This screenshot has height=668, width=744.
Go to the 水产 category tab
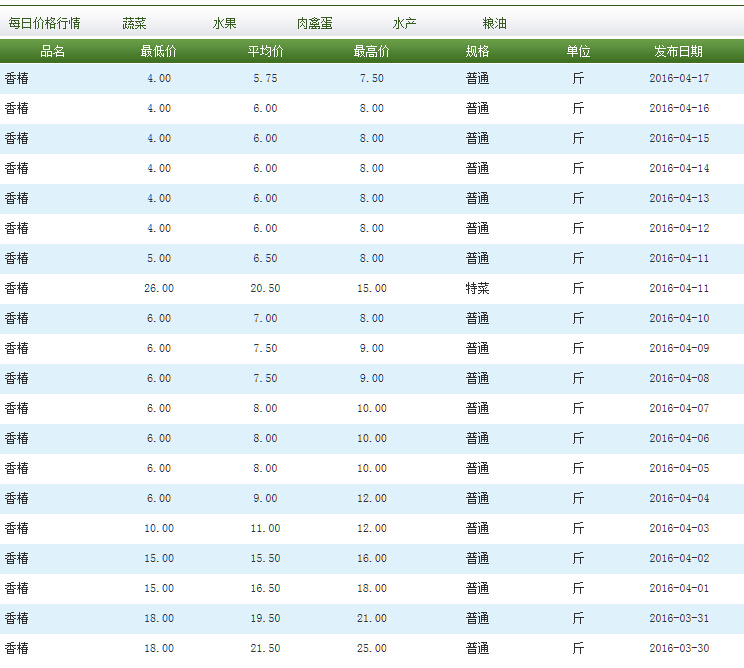405,23
